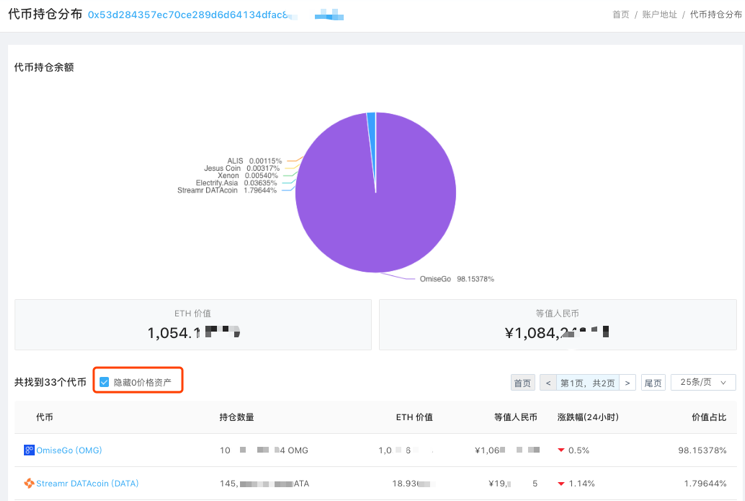The height and width of the screenshot is (501, 745).
Task: Click the Streamr DATAcoin logo icon
Action: (29, 483)
